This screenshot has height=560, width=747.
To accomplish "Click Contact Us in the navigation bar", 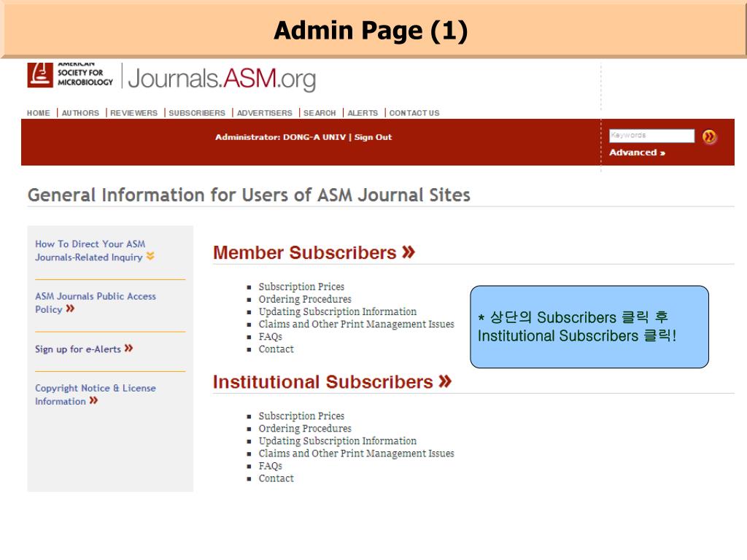I will [x=414, y=113].
